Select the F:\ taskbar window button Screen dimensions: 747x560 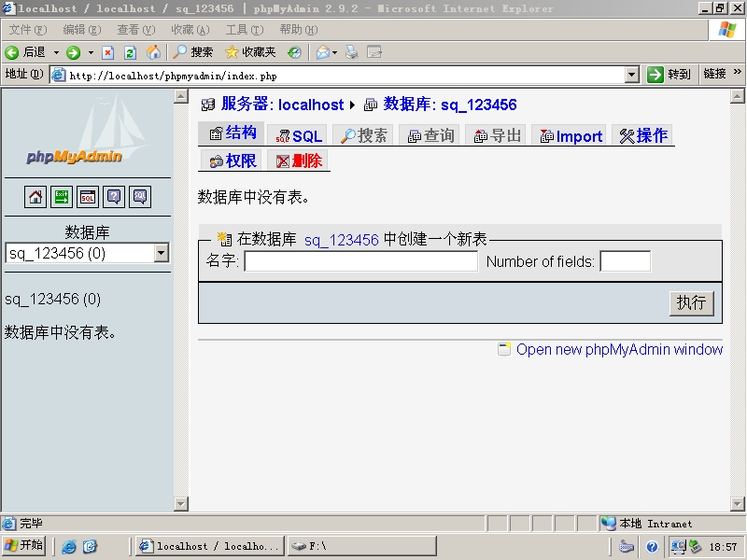click(362, 546)
